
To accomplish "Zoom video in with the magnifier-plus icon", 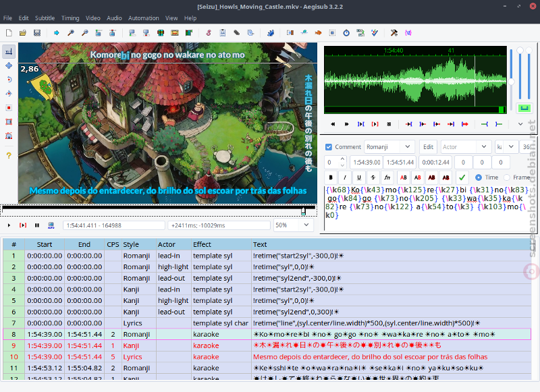I will click(71, 33).
